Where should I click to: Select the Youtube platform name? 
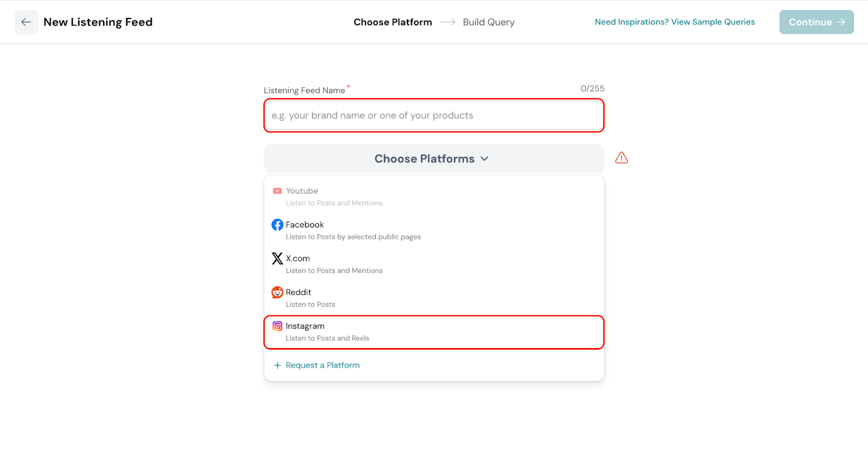(302, 191)
